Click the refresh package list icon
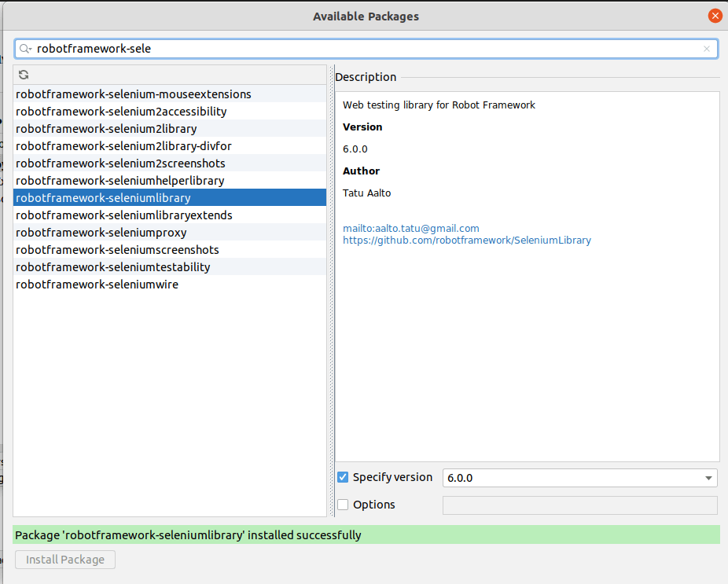Screen dimensions: 728x584 24,75
